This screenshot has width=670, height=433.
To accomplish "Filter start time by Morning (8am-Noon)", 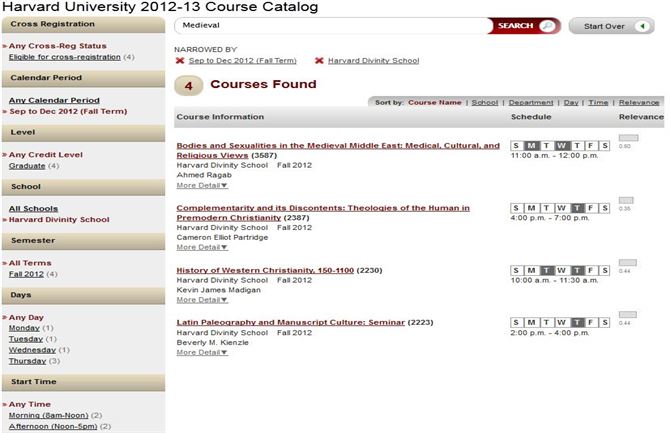I will [x=48, y=415].
